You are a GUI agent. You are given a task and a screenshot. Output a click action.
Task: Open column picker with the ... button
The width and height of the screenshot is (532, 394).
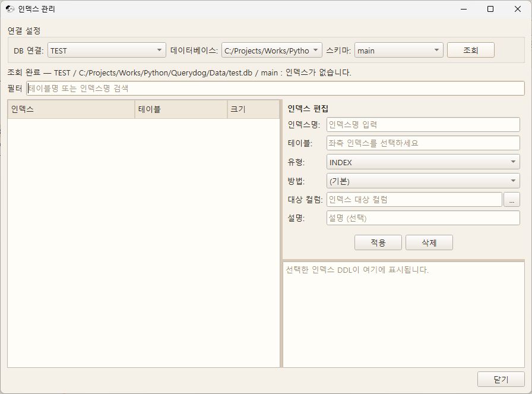(512, 200)
